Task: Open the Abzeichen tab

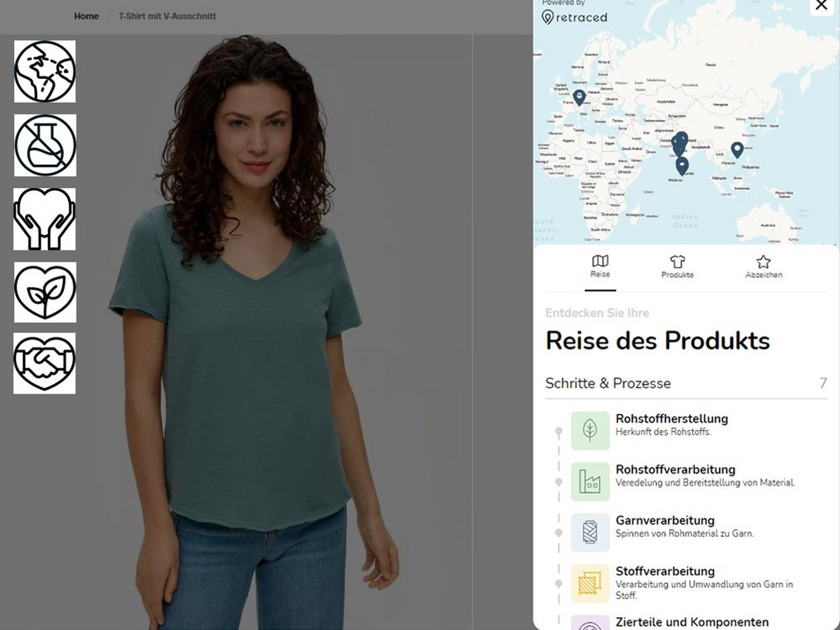Action: click(x=763, y=267)
